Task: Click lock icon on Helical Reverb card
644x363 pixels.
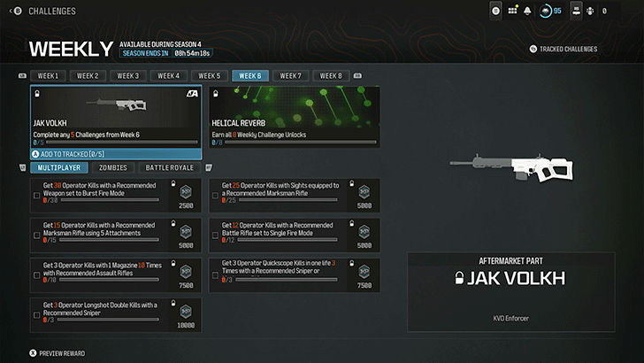Action: (216, 94)
